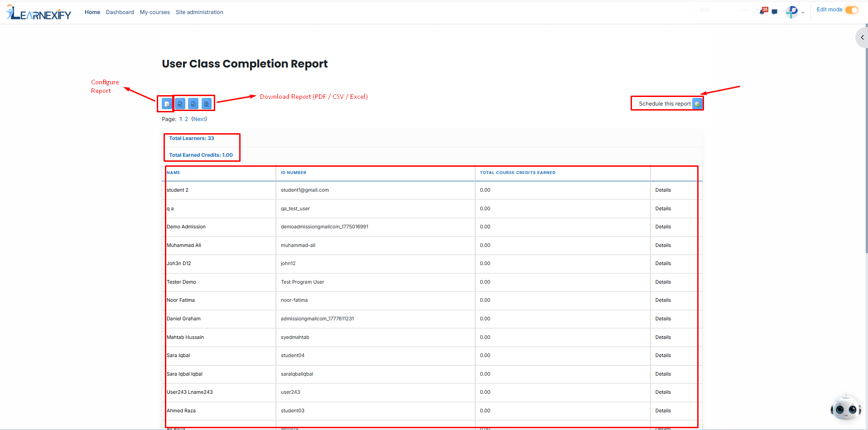Open Details for Muhammad Ali row
The image size is (868, 430).
tap(663, 246)
